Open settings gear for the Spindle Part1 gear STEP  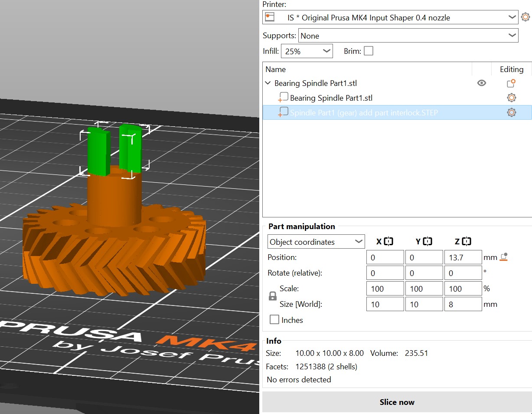click(x=511, y=112)
